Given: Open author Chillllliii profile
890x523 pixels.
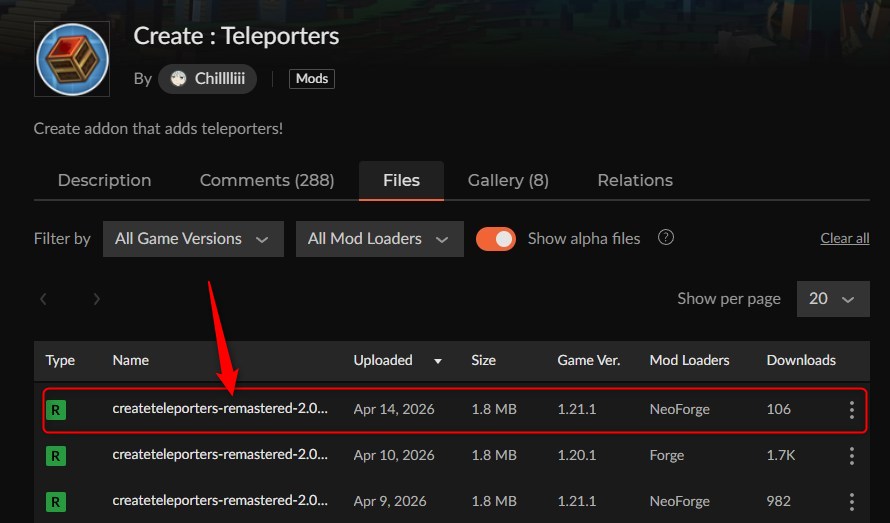Looking at the screenshot, I should tap(207, 79).
